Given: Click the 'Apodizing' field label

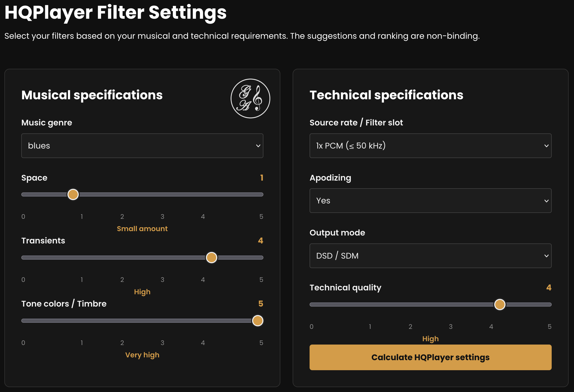Looking at the screenshot, I should (330, 178).
